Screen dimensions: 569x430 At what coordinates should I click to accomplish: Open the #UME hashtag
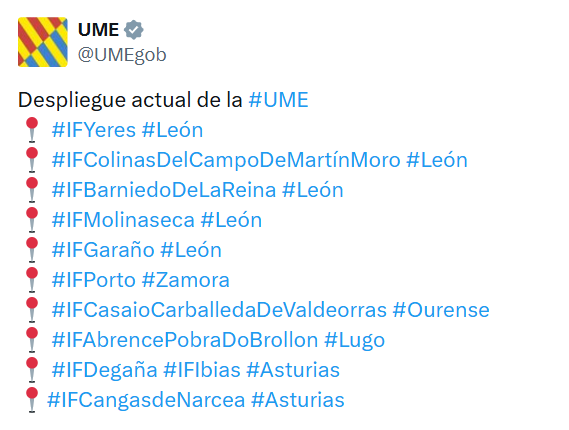(278, 100)
